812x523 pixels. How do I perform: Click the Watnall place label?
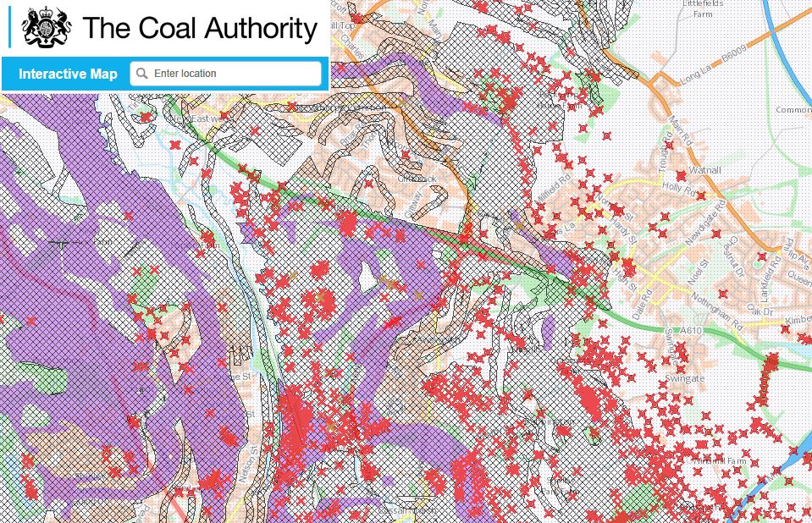[x=705, y=170]
